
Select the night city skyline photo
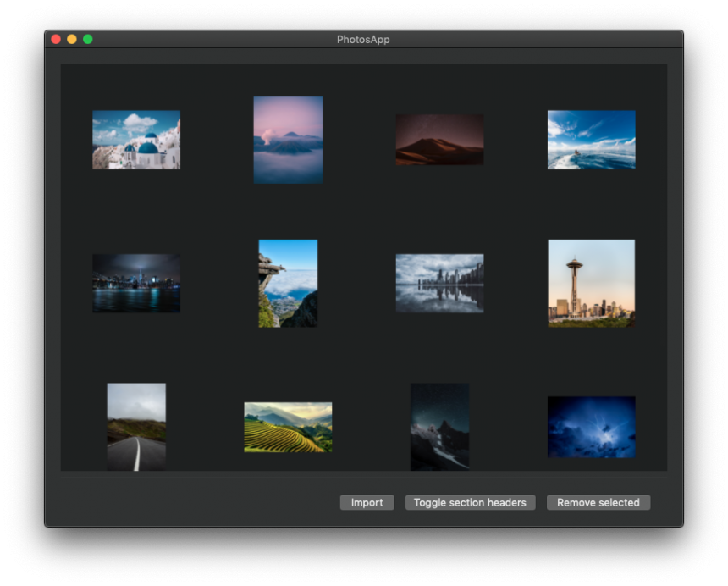tap(136, 283)
